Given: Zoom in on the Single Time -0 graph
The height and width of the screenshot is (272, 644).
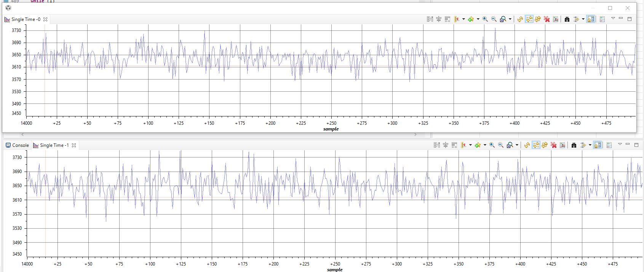Looking at the screenshot, I should (x=485, y=19).
